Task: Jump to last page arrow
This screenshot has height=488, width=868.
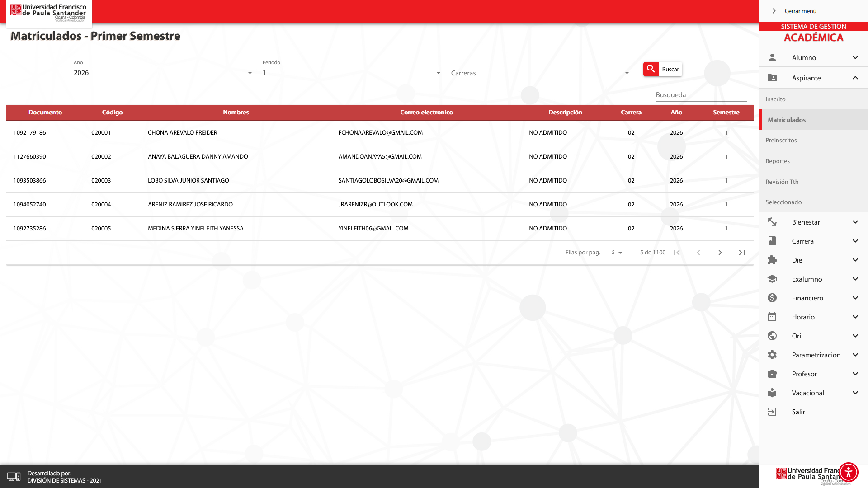Action: pyautogui.click(x=742, y=253)
